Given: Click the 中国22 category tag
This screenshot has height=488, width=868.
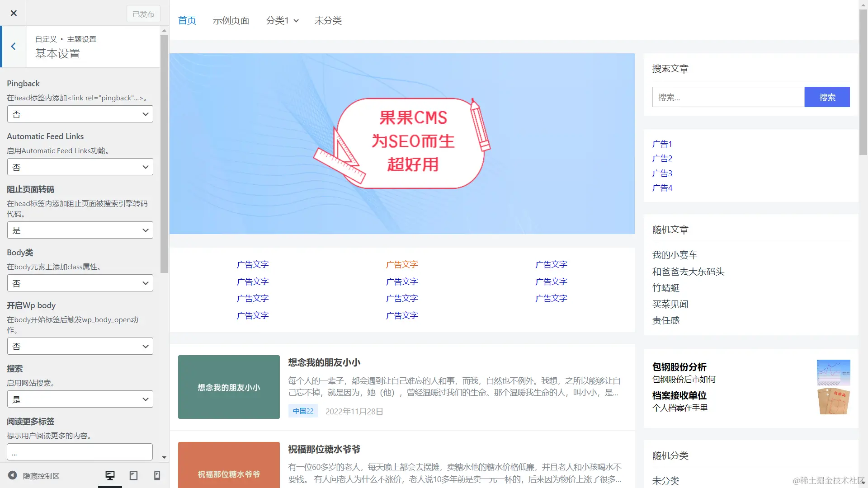Looking at the screenshot, I should [303, 411].
